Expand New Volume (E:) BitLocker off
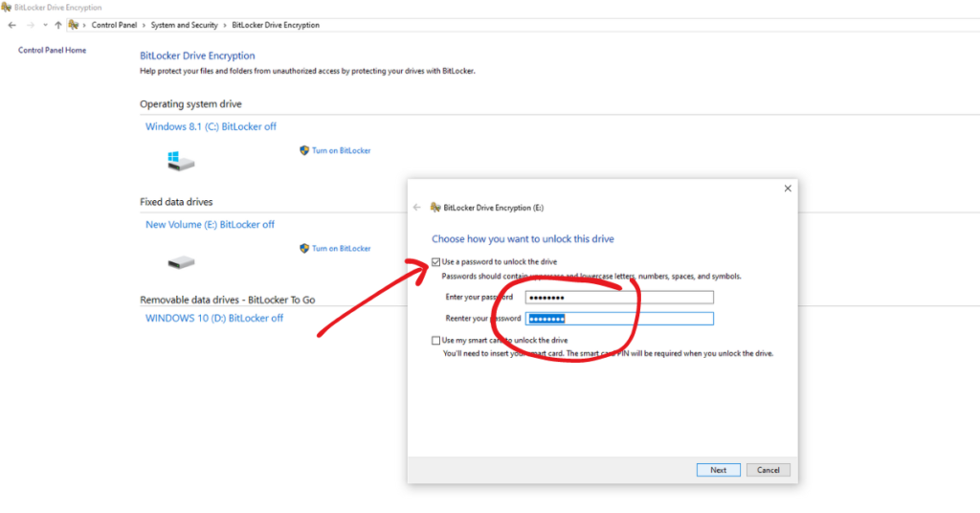The image size is (980, 513). [x=210, y=224]
